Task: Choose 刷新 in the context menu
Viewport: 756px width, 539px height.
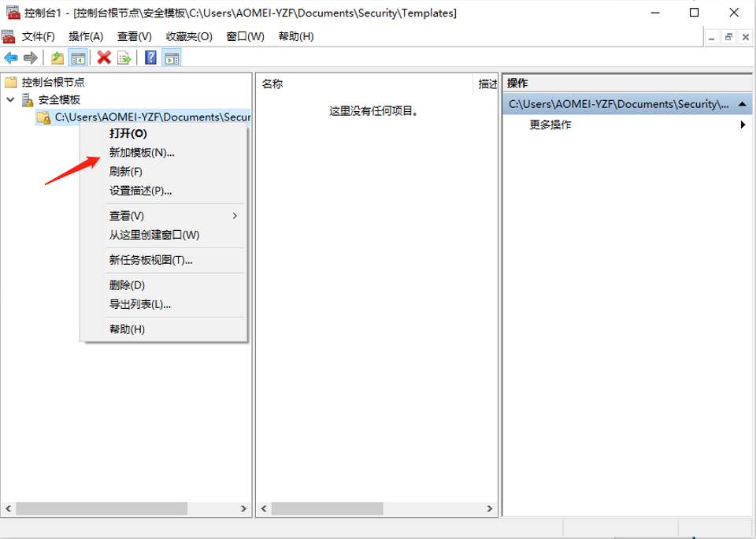Action: 126,172
